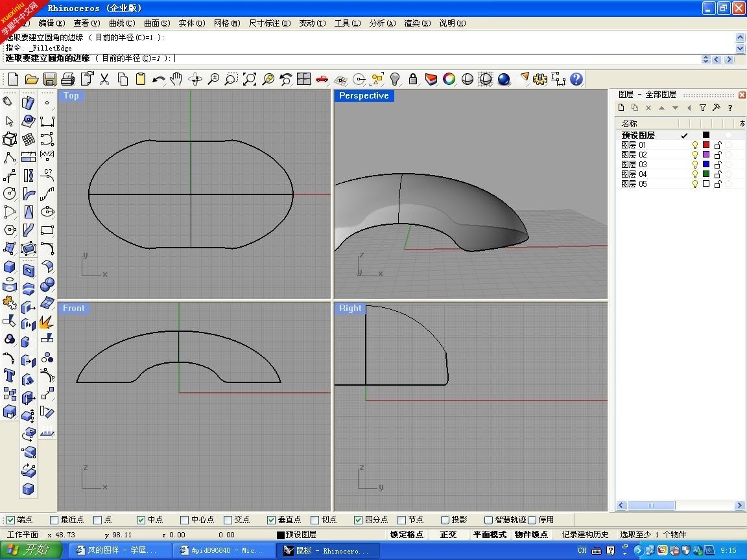
Task: Toggle 平面模式 in status bar
Action: click(x=490, y=534)
